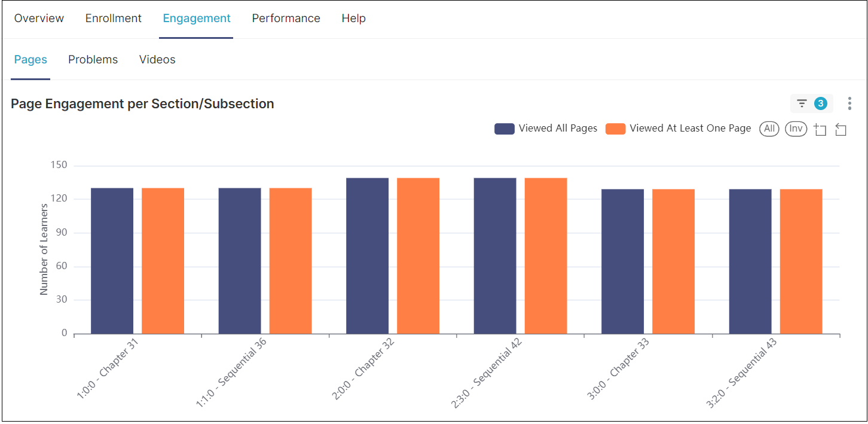Click the blue bar for Chapter 31
This screenshot has height=424, width=868.
(112, 261)
